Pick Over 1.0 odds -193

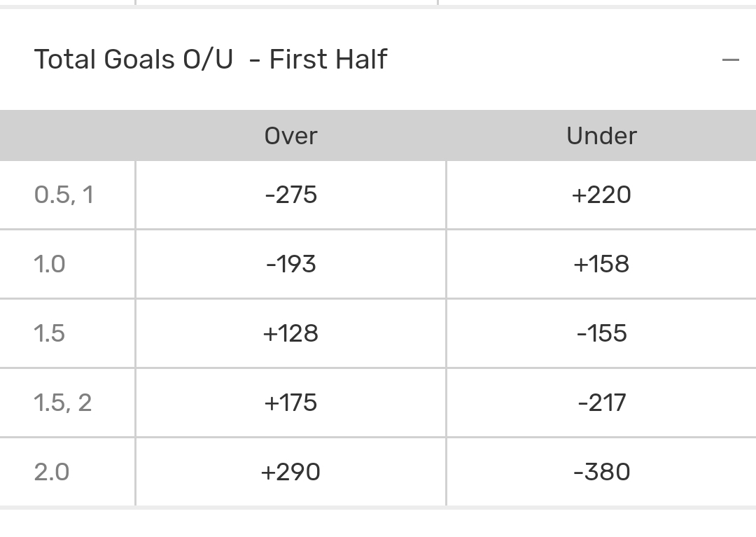pyautogui.click(x=290, y=264)
